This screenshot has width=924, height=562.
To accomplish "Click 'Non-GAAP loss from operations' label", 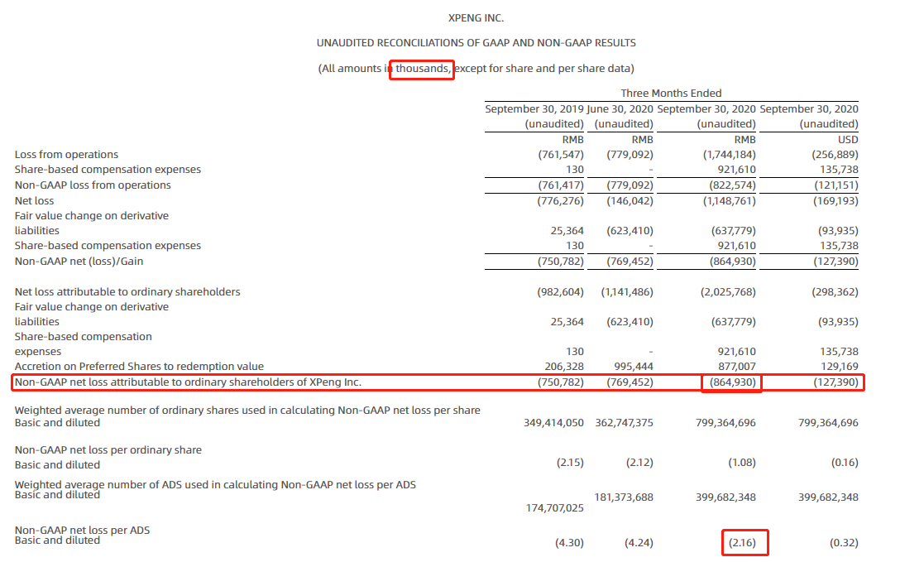I will [93, 185].
